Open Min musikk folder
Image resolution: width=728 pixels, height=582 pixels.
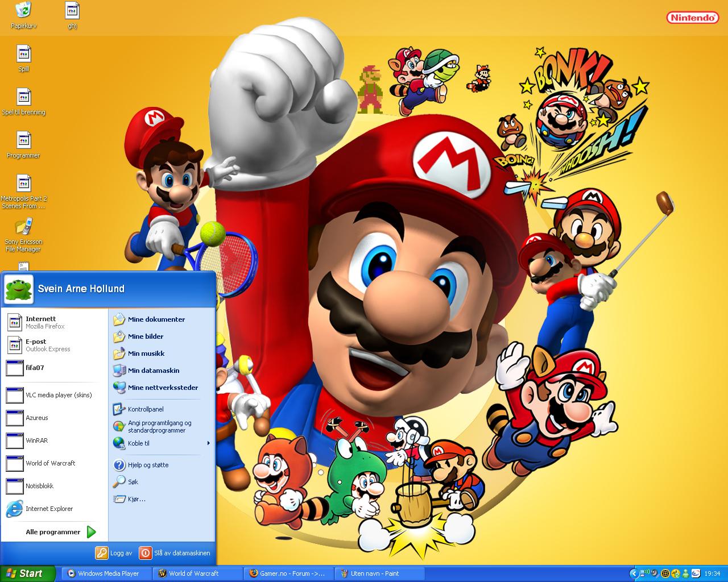click(162, 354)
